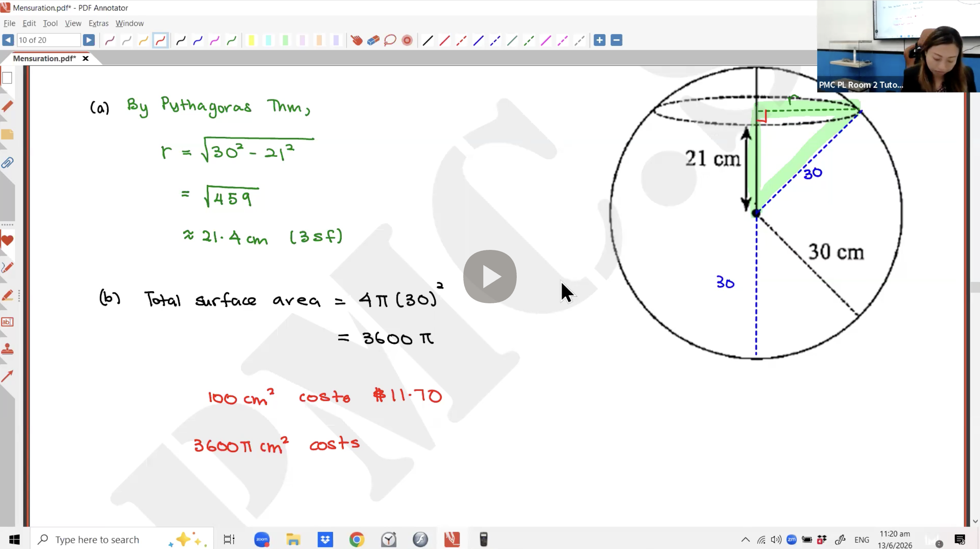Choose the solid green line tool

pos(512,40)
